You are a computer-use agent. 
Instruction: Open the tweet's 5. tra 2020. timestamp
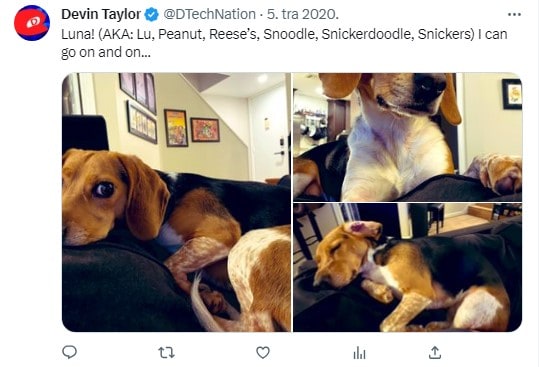pos(303,14)
